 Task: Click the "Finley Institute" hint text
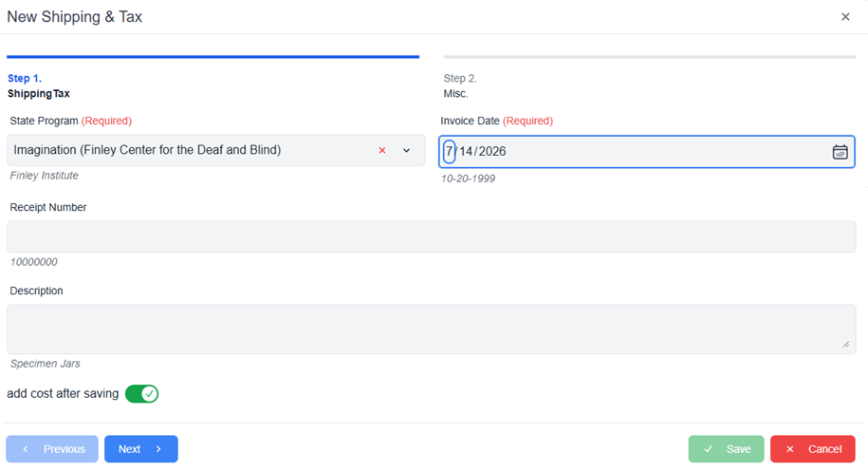(x=45, y=176)
